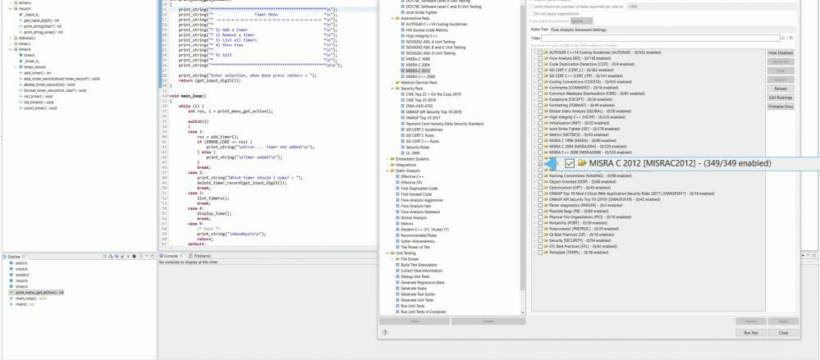The width and height of the screenshot is (820, 360).
Task: Enable the Possible Bugs [PB] checkbox
Action: point(540,211)
